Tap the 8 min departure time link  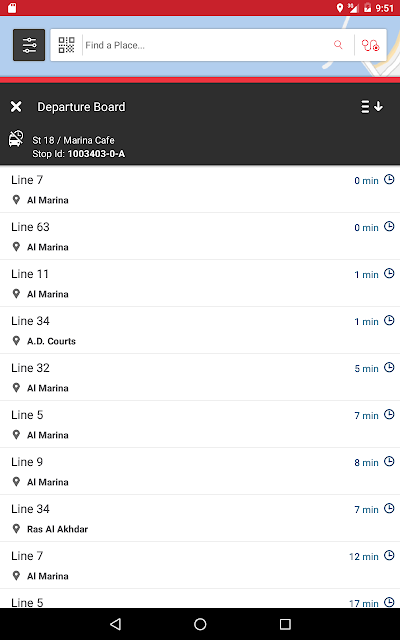[x=366, y=462]
